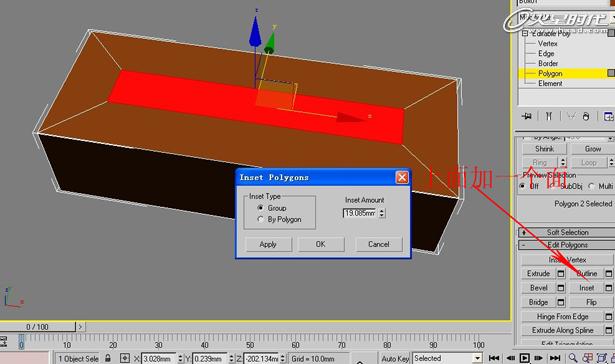Toggle Show End Result icon
615x364 pixels.
pos(549,116)
